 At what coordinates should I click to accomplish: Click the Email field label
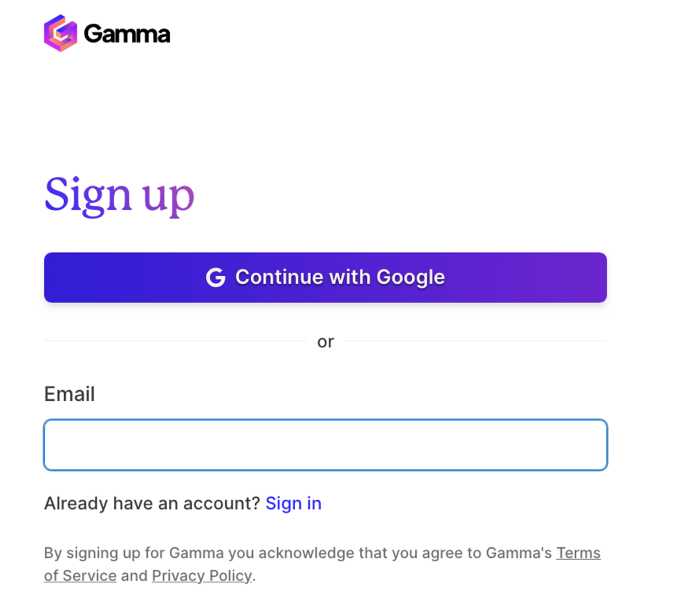tap(69, 394)
